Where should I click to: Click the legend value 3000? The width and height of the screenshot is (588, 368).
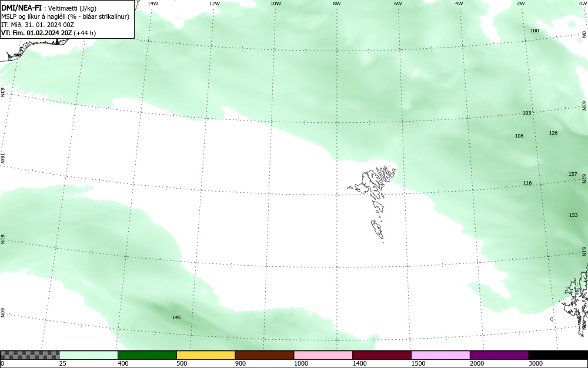coord(536,363)
